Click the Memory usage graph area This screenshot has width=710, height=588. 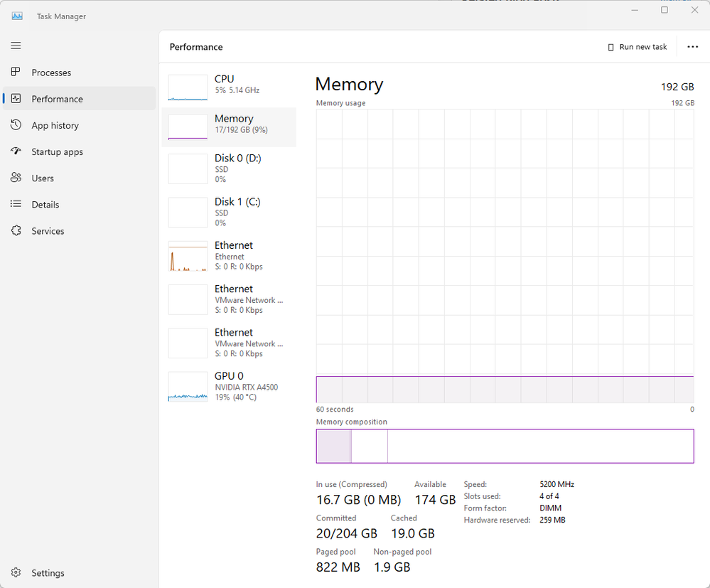click(x=505, y=256)
